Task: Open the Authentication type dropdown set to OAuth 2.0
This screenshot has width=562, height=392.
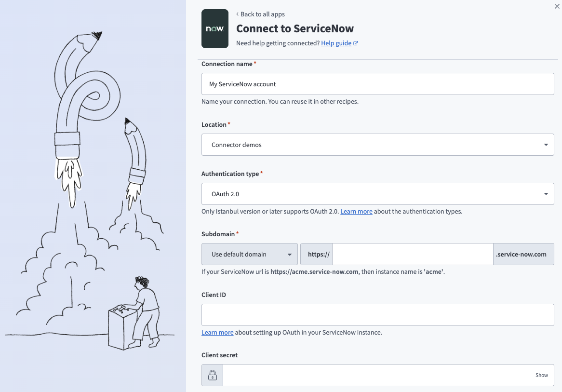Action: 377,193
